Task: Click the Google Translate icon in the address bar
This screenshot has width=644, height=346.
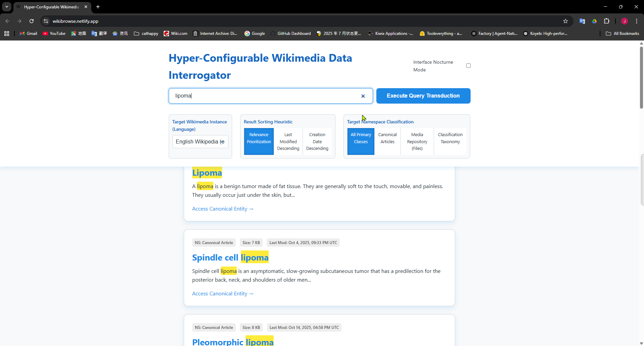Action: pos(583,21)
